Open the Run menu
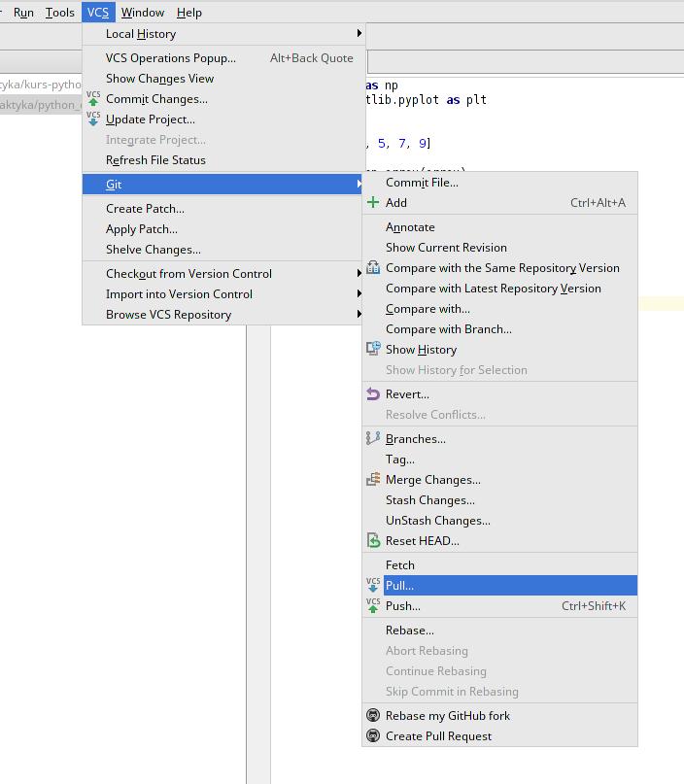This screenshot has width=684, height=784. (x=23, y=12)
